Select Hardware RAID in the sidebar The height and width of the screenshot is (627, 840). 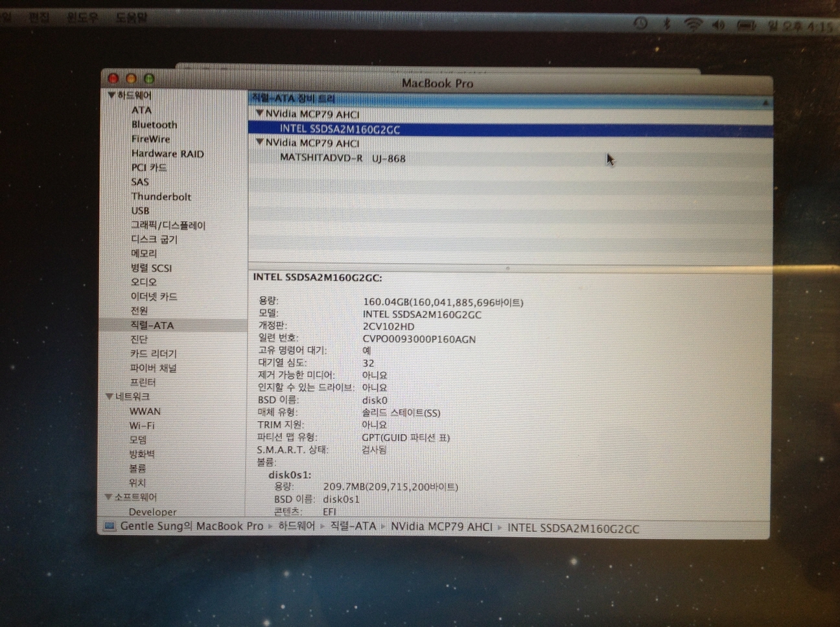click(167, 154)
